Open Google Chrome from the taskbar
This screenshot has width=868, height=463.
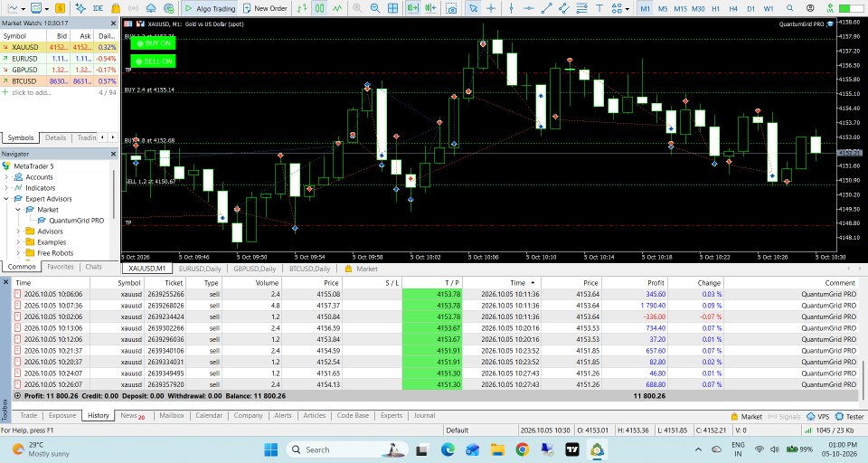click(522, 449)
